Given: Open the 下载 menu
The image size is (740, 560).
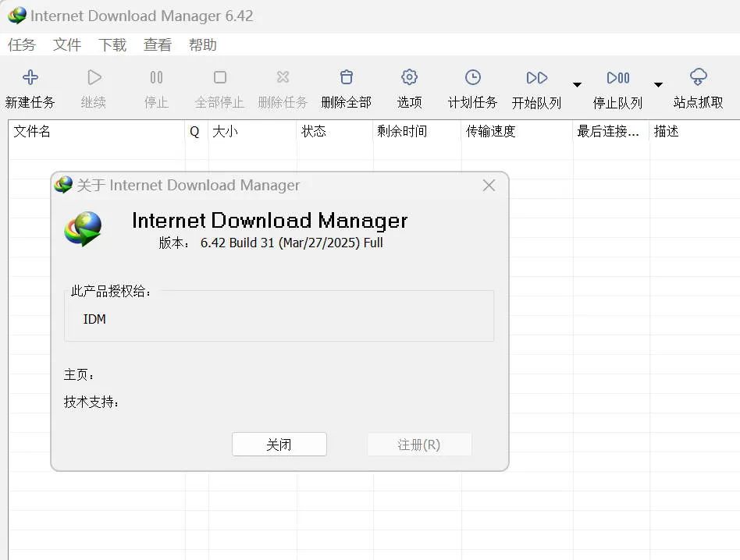Looking at the screenshot, I should click(112, 44).
